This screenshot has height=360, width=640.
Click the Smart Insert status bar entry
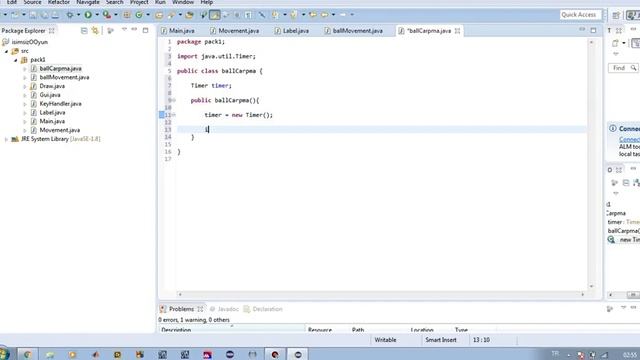click(441, 340)
